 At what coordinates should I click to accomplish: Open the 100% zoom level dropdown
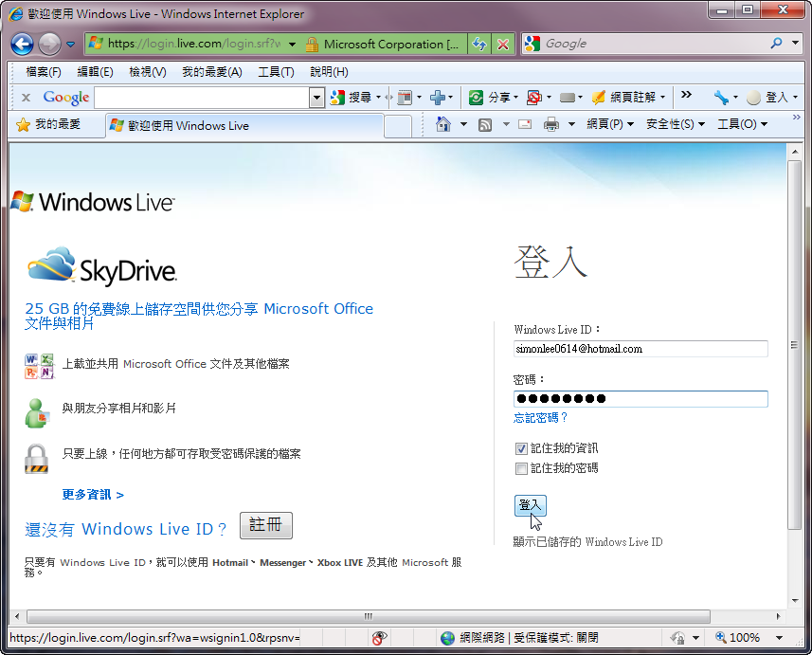[x=779, y=638]
